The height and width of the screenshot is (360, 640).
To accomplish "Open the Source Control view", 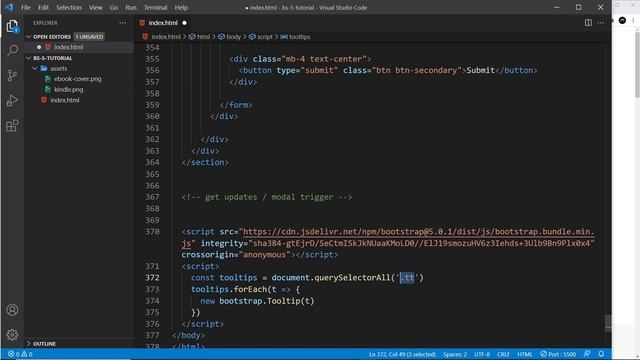I will pos(12,76).
